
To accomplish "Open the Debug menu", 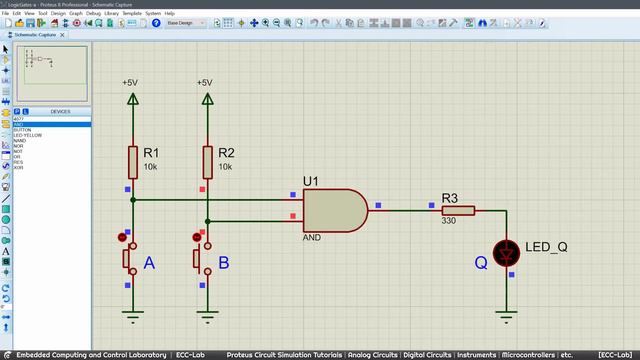I will coord(93,13).
